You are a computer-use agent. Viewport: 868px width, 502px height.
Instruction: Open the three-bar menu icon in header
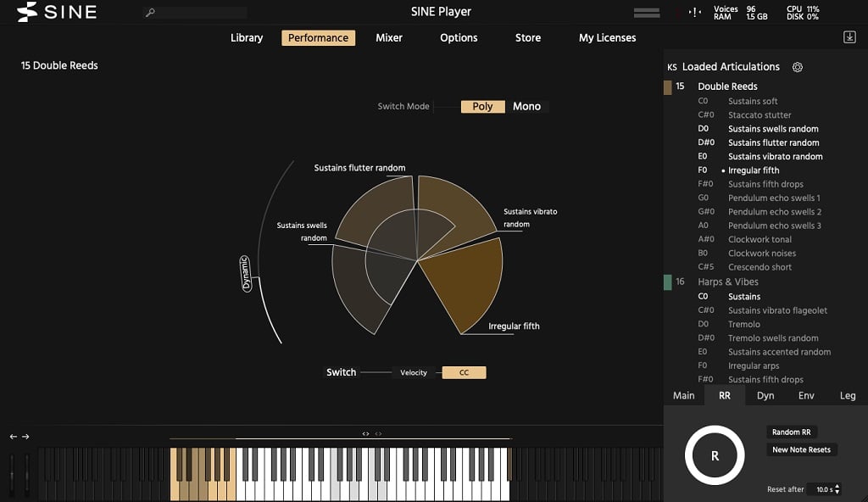[647, 13]
